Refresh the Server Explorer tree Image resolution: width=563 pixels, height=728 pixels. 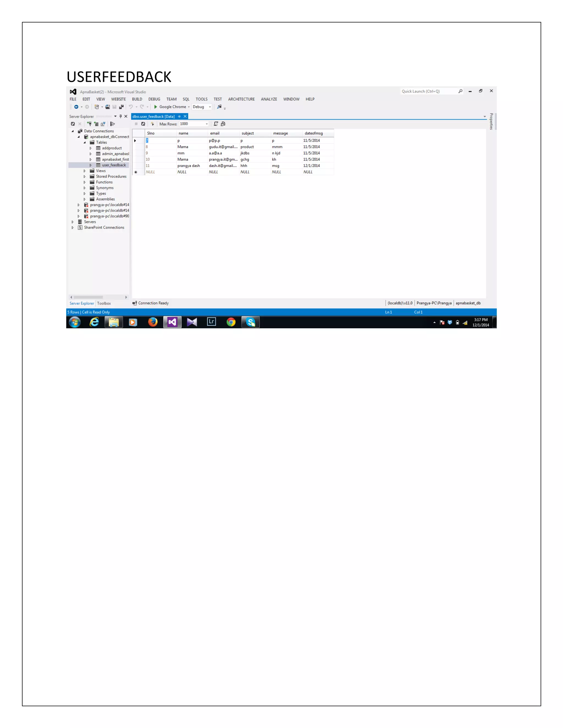(x=73, y=124)
